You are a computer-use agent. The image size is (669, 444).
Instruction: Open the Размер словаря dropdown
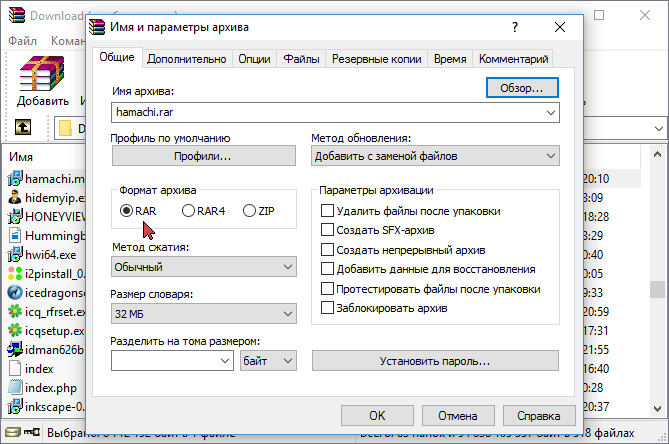point(204,314)
